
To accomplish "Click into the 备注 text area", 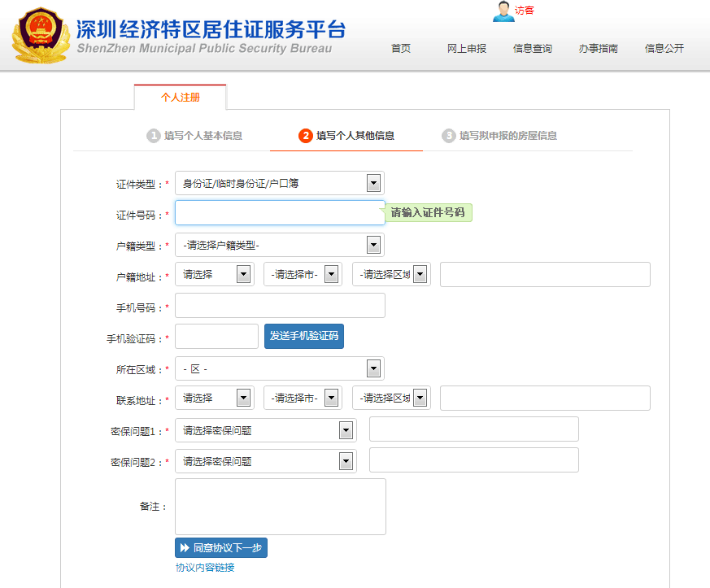I will coord(280,507).
